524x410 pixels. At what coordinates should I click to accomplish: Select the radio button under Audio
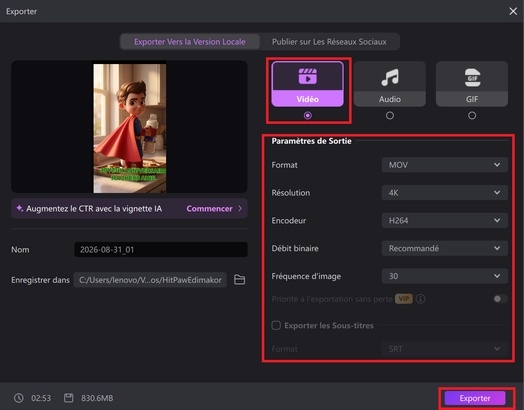point(390,116)
